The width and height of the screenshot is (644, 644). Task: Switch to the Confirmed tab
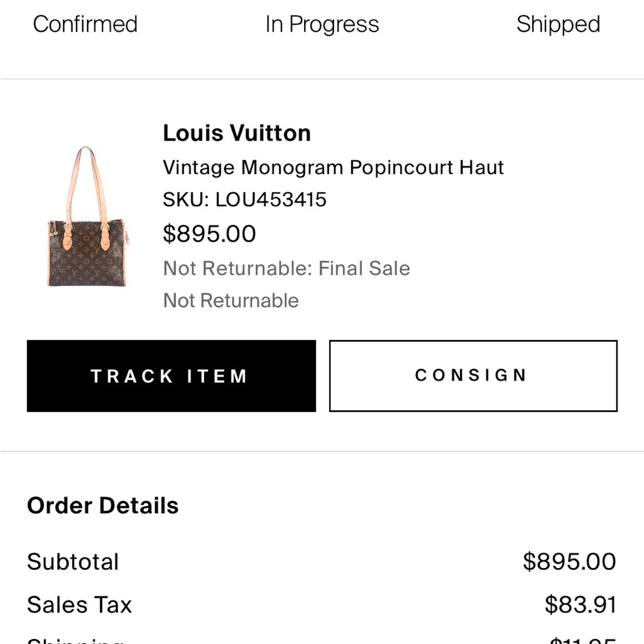[x=85, y=24]
